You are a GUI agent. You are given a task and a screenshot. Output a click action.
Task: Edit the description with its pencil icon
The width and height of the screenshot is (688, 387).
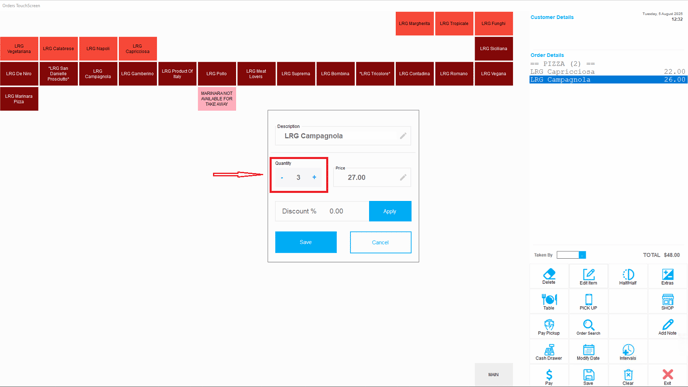403,136
